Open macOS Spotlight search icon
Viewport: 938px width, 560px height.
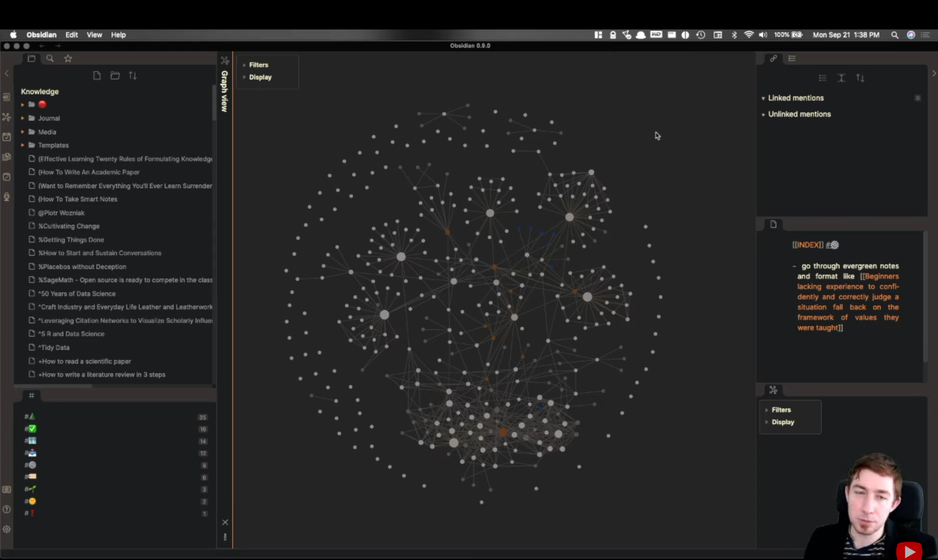click(895, 35)
